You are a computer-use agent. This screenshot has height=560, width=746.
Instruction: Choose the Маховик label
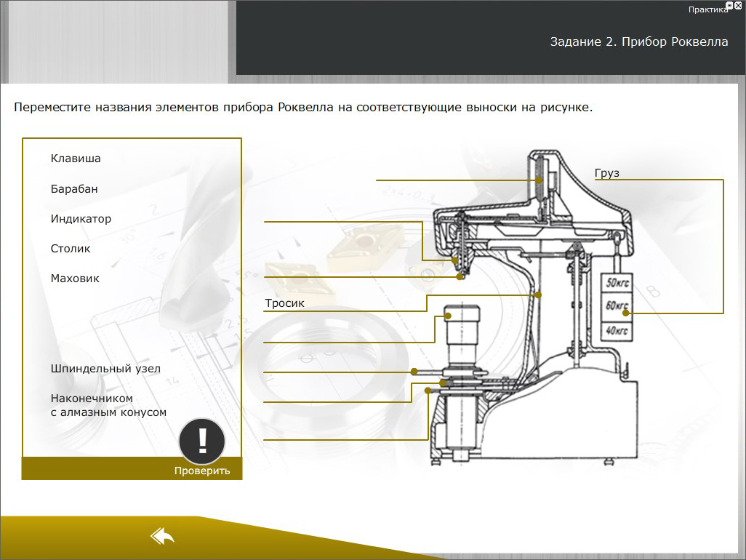point(75,279)
